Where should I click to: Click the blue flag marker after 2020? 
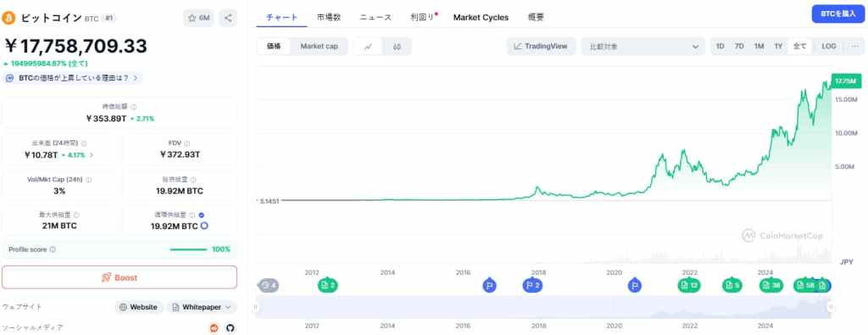[635, 285]
